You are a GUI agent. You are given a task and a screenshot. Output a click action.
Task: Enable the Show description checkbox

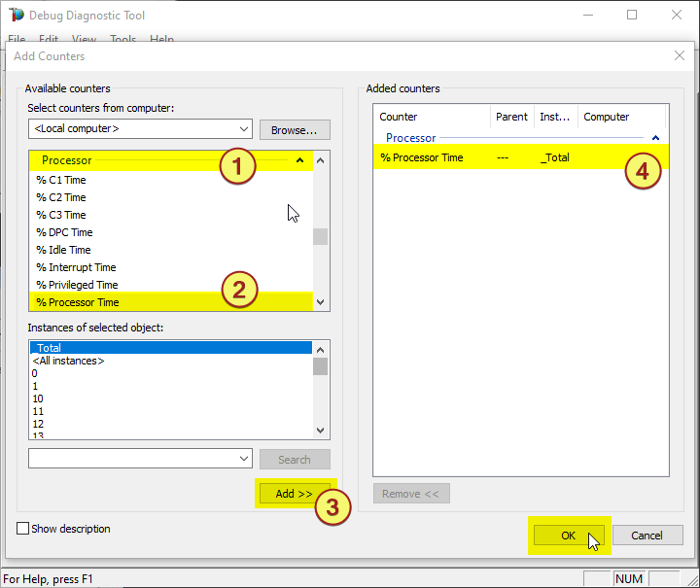click(x=22, y=528)
